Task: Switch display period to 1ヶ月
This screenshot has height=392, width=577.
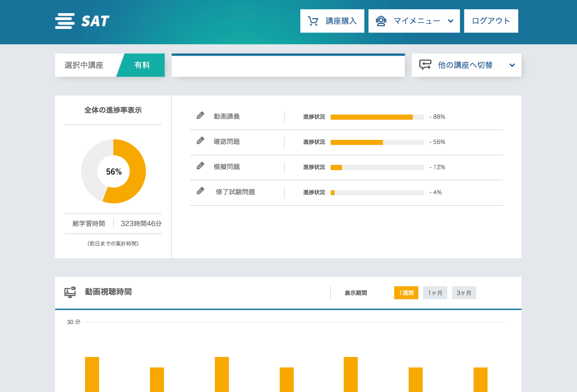Action: (x=435, y=293)
